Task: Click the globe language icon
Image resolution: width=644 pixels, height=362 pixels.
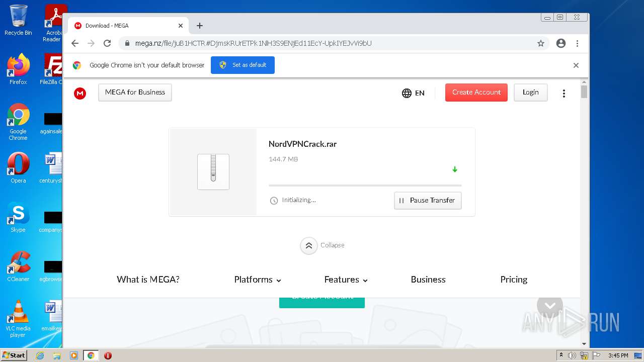Action: pyautogui.click(x=407, y=93)
